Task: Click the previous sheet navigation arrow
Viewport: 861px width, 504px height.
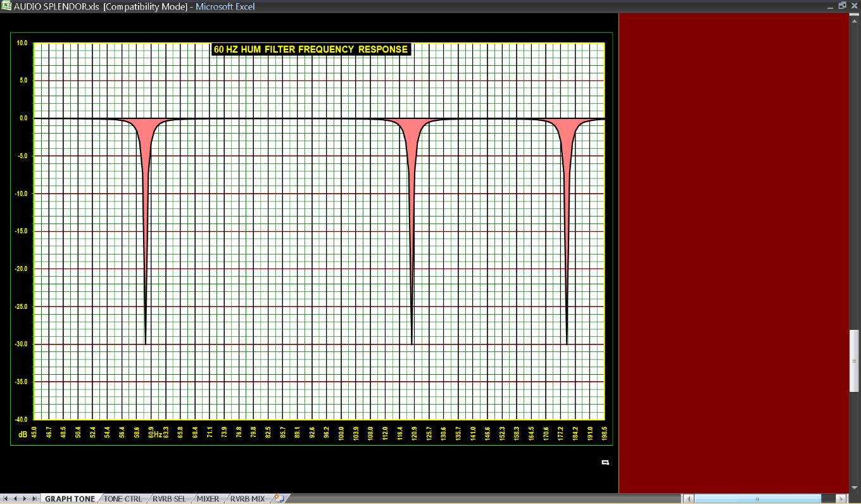Action: coord(16,499)
